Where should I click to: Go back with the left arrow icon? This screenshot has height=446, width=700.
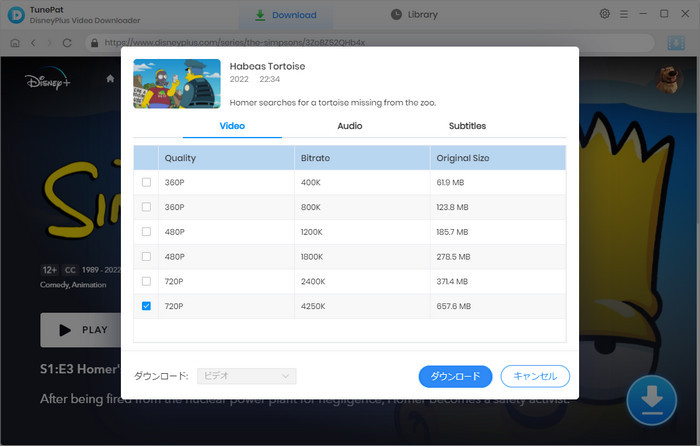coord(33,43)
